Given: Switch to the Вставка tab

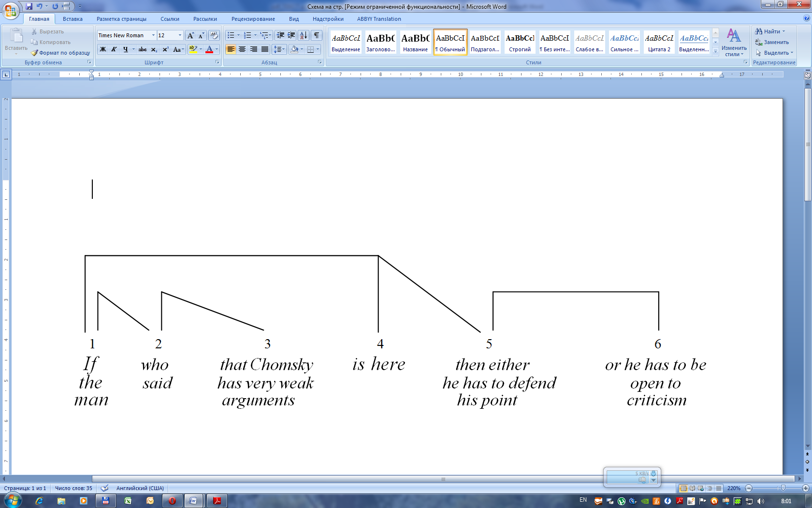Looking at the screenshot, I should [x=72, y=19].
